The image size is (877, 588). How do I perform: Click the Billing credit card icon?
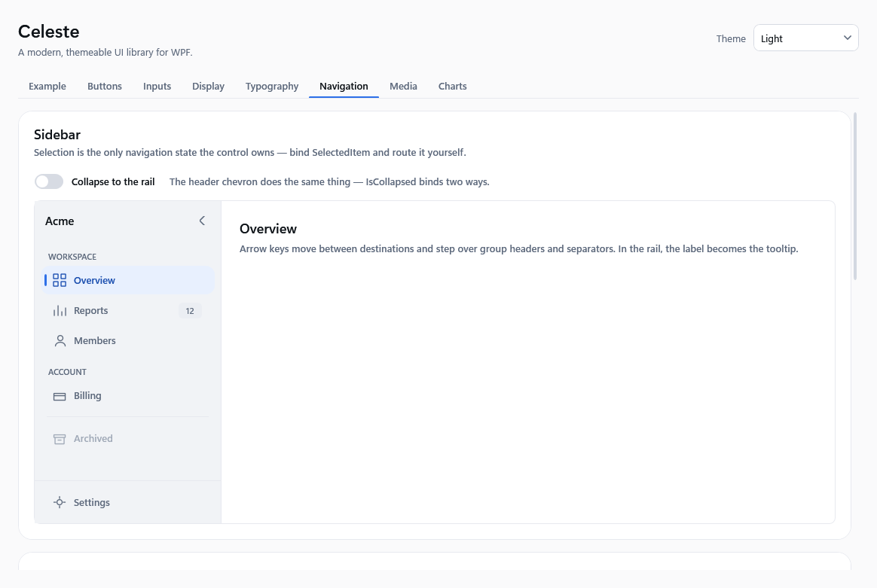point(60,396)
